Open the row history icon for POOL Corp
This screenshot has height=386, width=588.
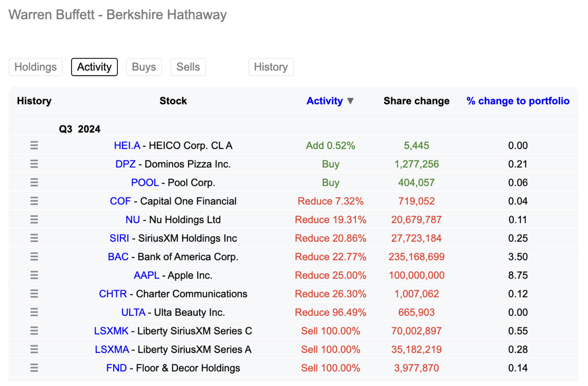(x=34, y=182)
